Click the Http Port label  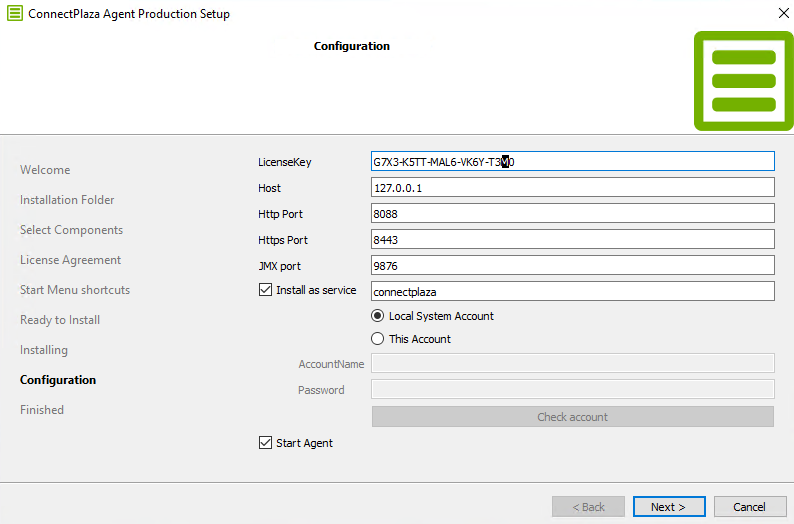point(280,214)
